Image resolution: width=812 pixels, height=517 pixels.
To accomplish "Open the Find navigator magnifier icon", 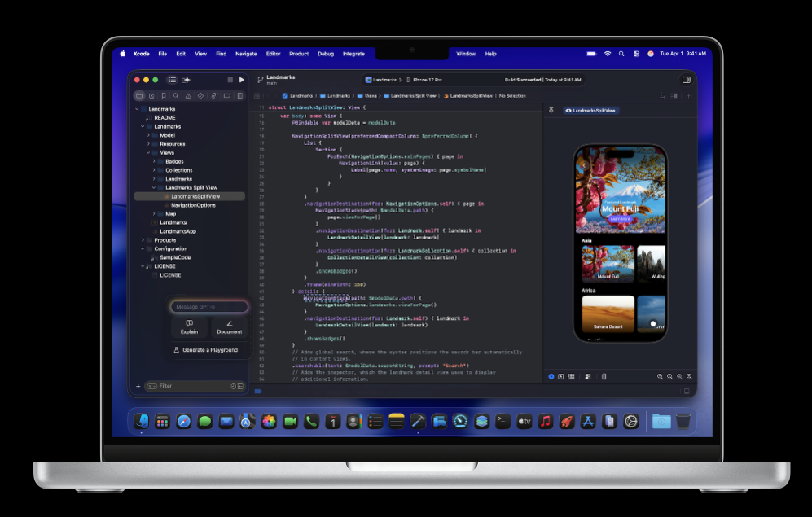I will (x=176, y=96).
